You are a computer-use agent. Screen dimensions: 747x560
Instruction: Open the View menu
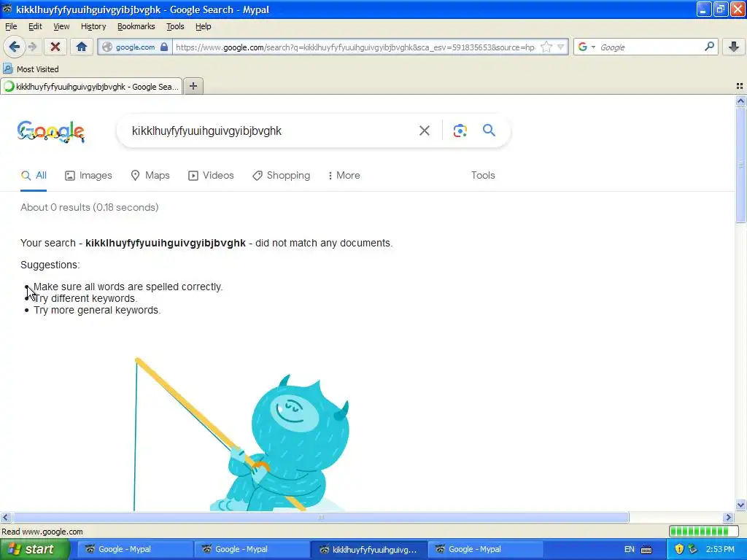pos(61,26)
